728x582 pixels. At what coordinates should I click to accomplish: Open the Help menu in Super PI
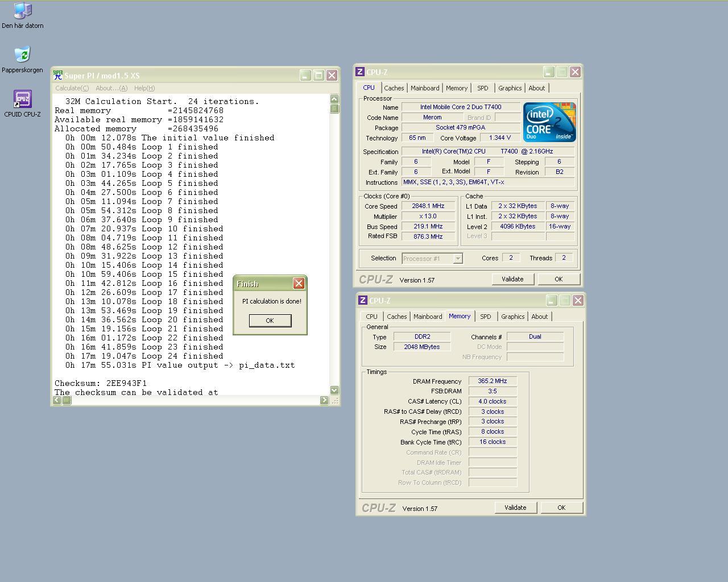[144, 88]
